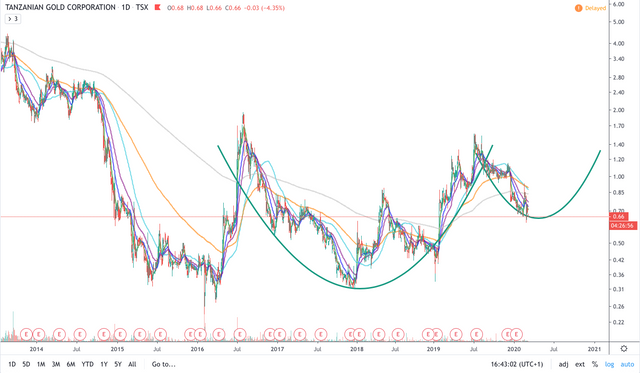Viewport: 640px width, 373px height.
Task: Click the 2017 time axis label
Action: (277, 349)
